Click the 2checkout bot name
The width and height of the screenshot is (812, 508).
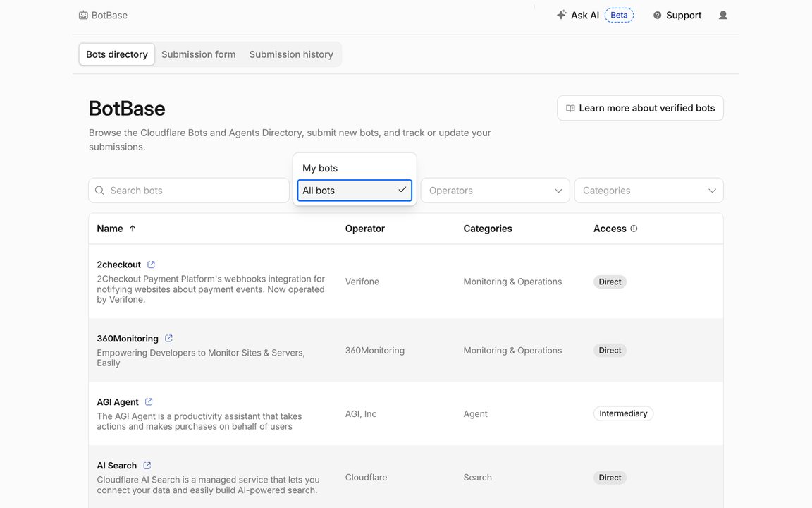coord(118,265)
